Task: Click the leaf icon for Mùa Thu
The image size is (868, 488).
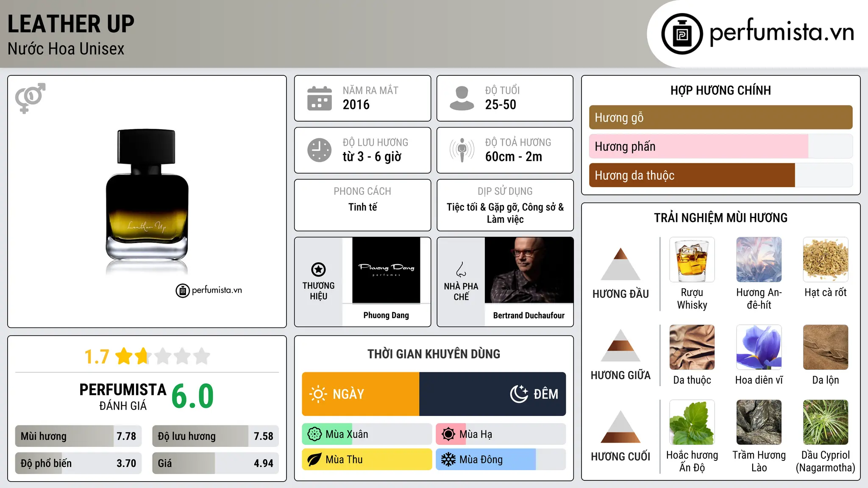Action: pos(314,460)
